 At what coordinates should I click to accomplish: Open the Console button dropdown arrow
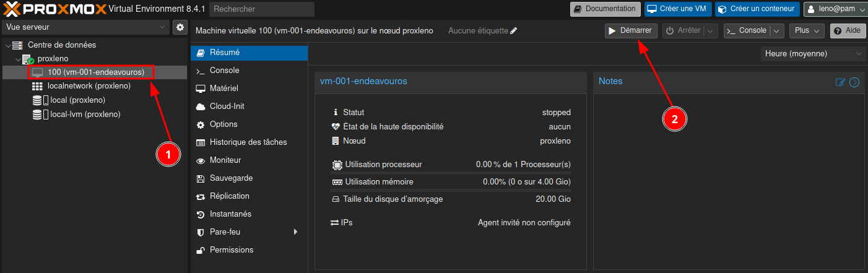coord(778,31)
